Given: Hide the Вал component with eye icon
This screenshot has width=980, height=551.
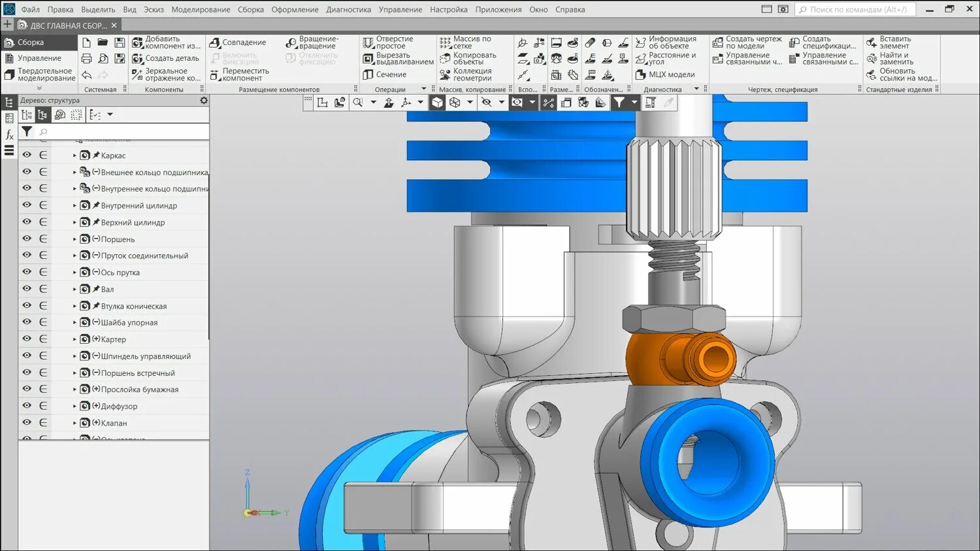Looking at the screenshot, I should (x=27, y=288).
